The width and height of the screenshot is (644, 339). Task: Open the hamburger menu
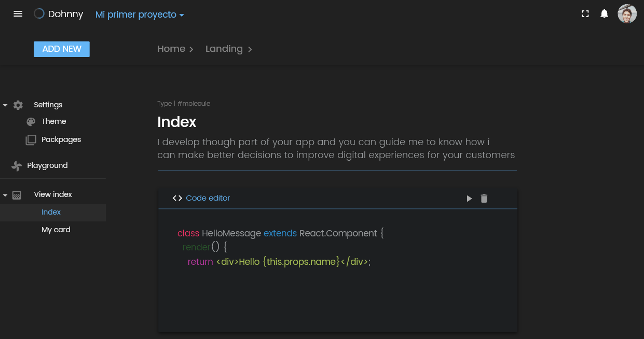pyautogui.click(x=18, y=14)
